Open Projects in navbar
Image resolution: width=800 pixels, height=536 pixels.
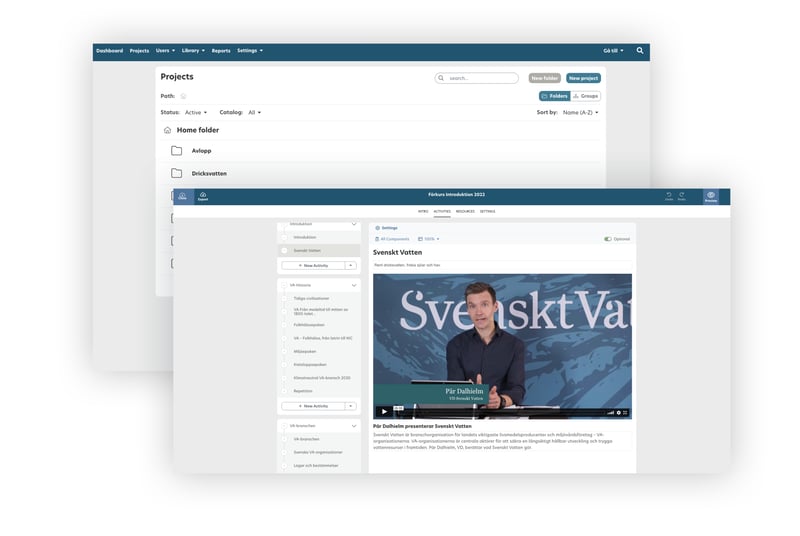[x=139, y=50]
